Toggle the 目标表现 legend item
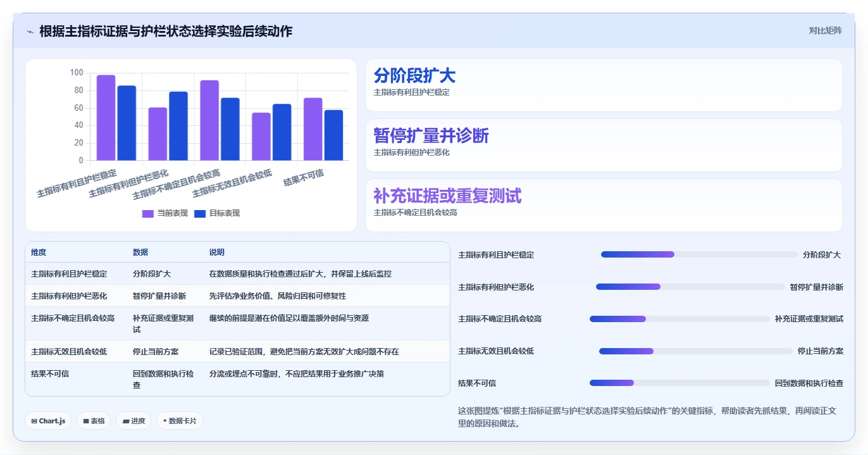The image size is (868, 455). [x=217, y=213]
